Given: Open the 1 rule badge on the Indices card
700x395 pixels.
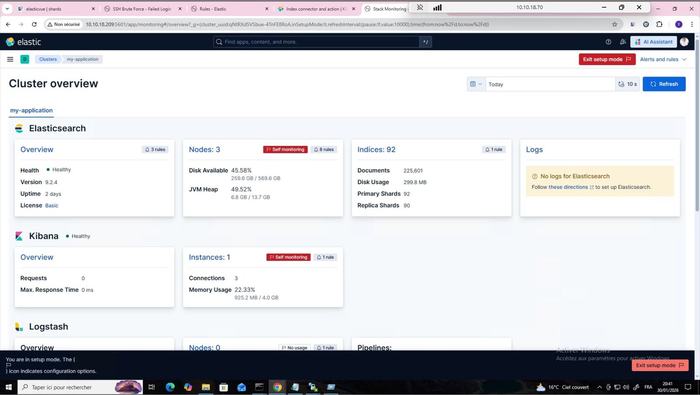Looking at the screenshot, I should click(x=494, y=150).
